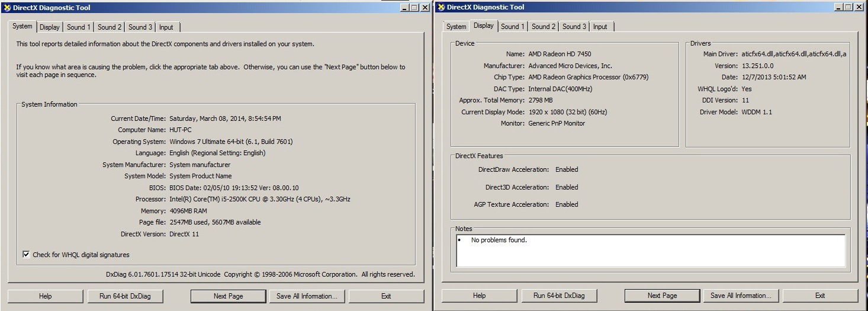This screenshot has height=311, width=868.
Task: Click DAC Type Internal DAC(400MHz) value
Action: [560, 89]
